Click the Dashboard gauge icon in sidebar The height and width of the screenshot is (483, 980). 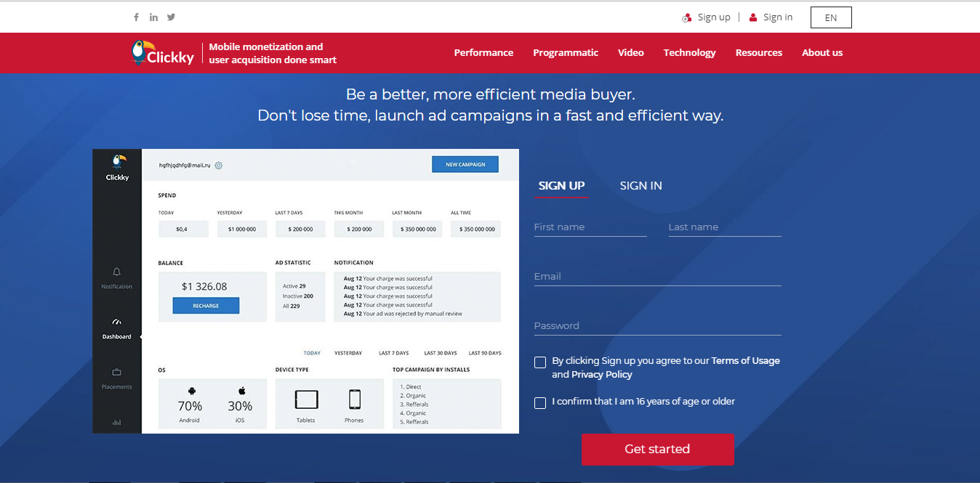(x=117, y=322)
